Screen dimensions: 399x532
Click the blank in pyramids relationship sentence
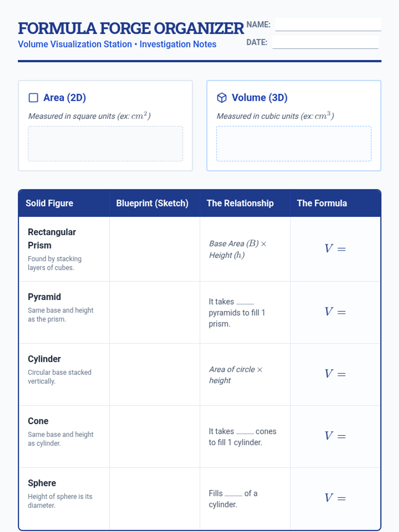pyautogui.click(x=245, y=302)
